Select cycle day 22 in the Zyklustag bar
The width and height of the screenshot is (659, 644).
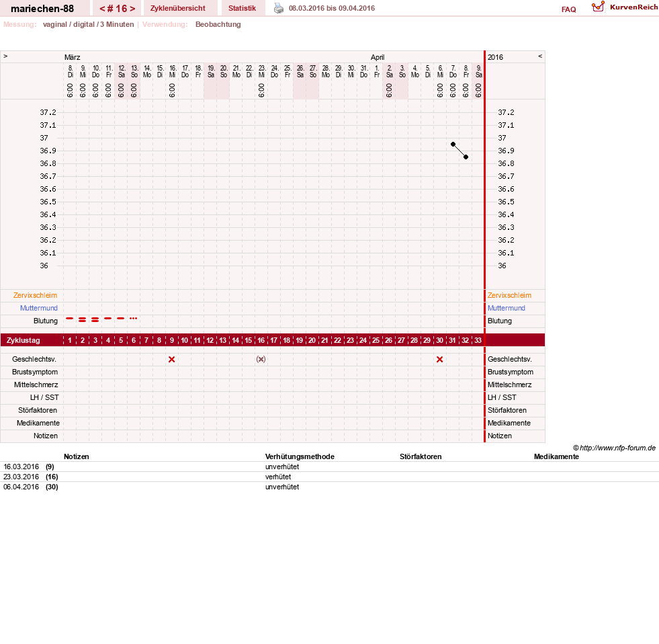[337, 340]
